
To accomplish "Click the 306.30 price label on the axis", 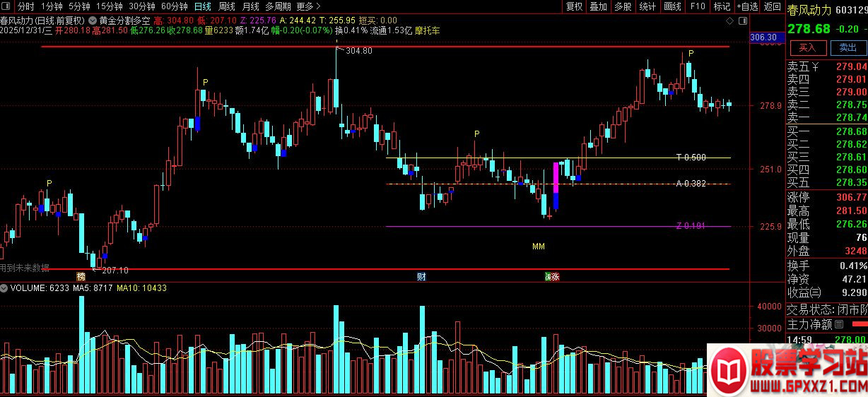I will 763,37.
